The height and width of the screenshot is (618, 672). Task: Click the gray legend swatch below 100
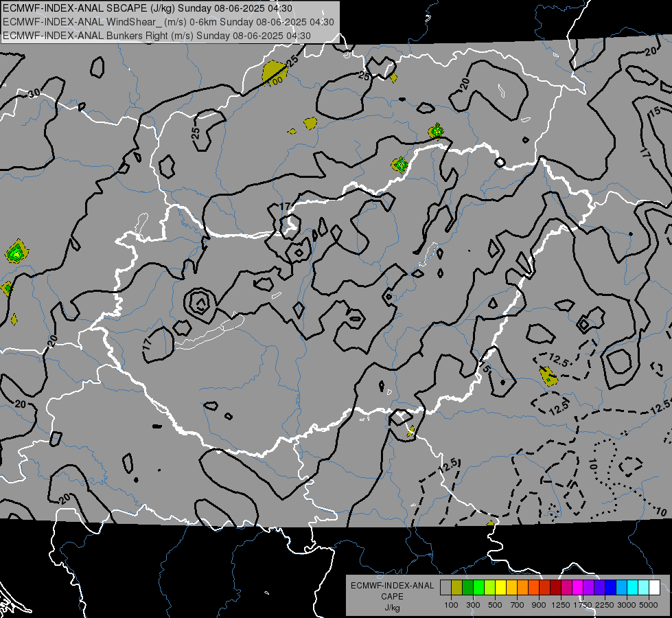point(445,587)
